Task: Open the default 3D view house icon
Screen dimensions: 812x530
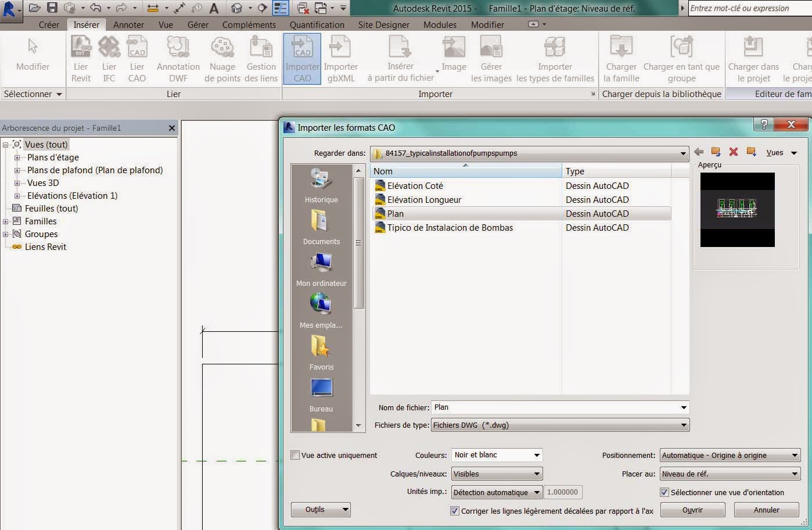Action: pos(236,8)
